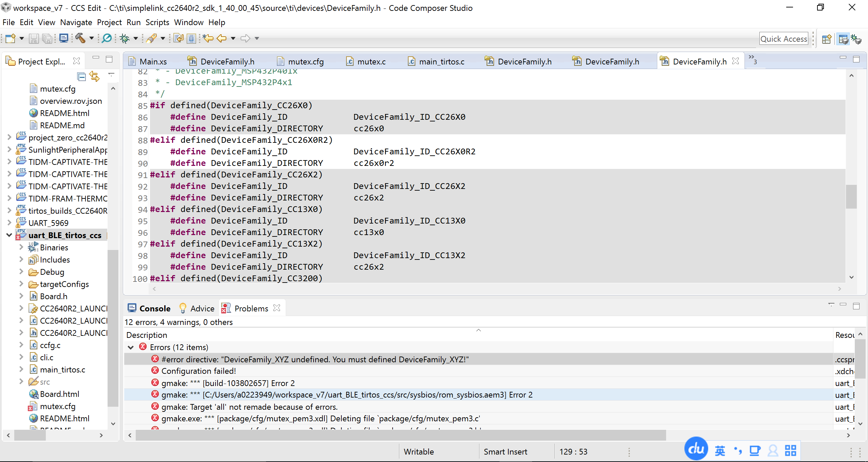Minimize the Problems panel
This screenshot has width=868, height=462.
[x=843, y=305]
